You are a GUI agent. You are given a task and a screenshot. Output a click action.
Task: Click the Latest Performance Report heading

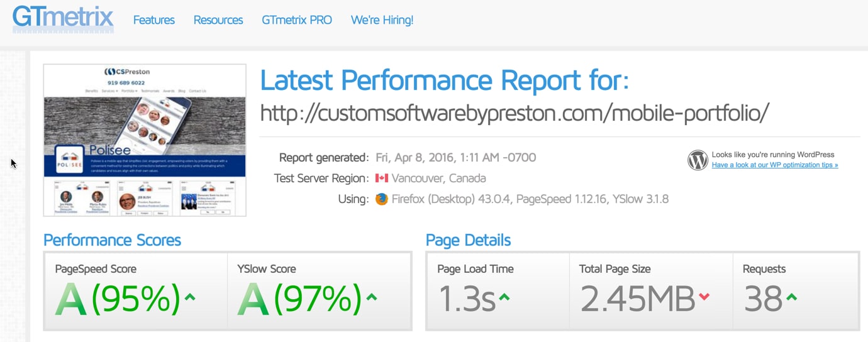click(x=445, y=80)
